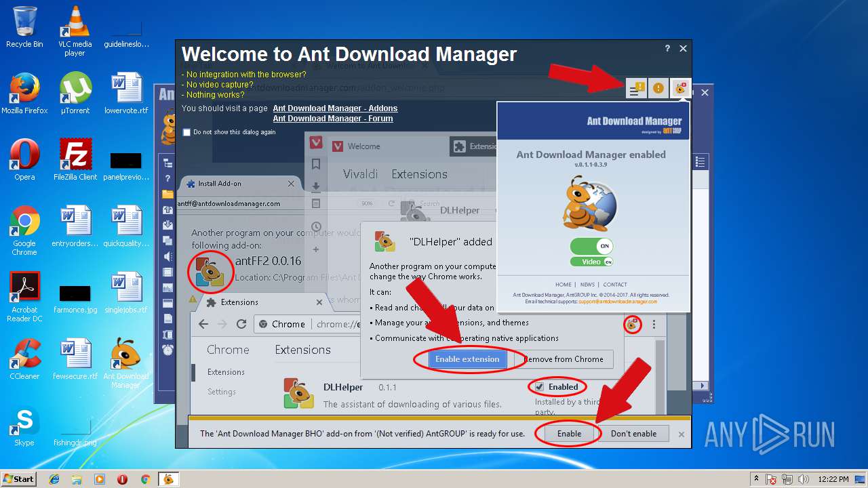This screenshot has width=868, height=488.
Task: Click the tree view icon in main window sidebar
Action: pyautogui.click(x=167, y=163)
